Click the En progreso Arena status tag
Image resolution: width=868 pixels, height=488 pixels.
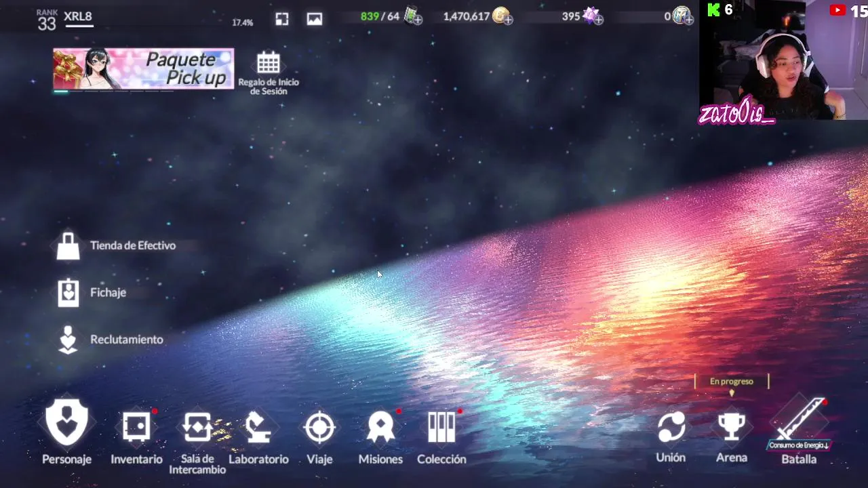pyautogui.click(x=732, y=382)
